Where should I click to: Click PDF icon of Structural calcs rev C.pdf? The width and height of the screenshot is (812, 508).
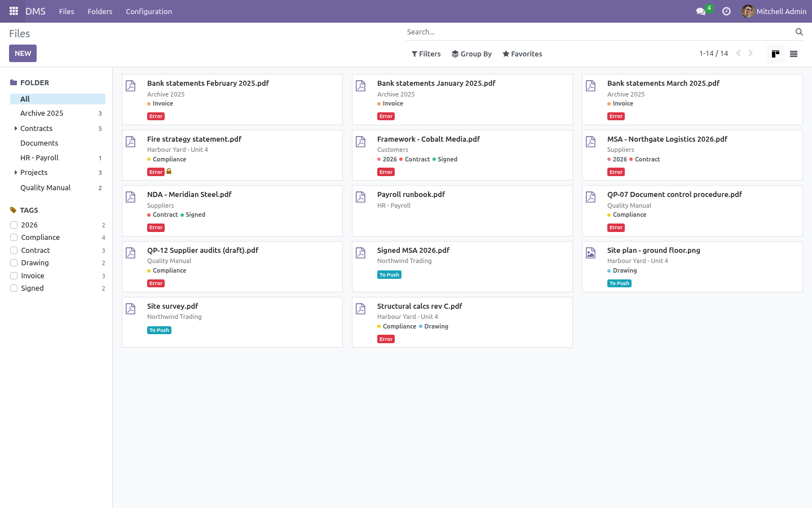tap(361, 309)
